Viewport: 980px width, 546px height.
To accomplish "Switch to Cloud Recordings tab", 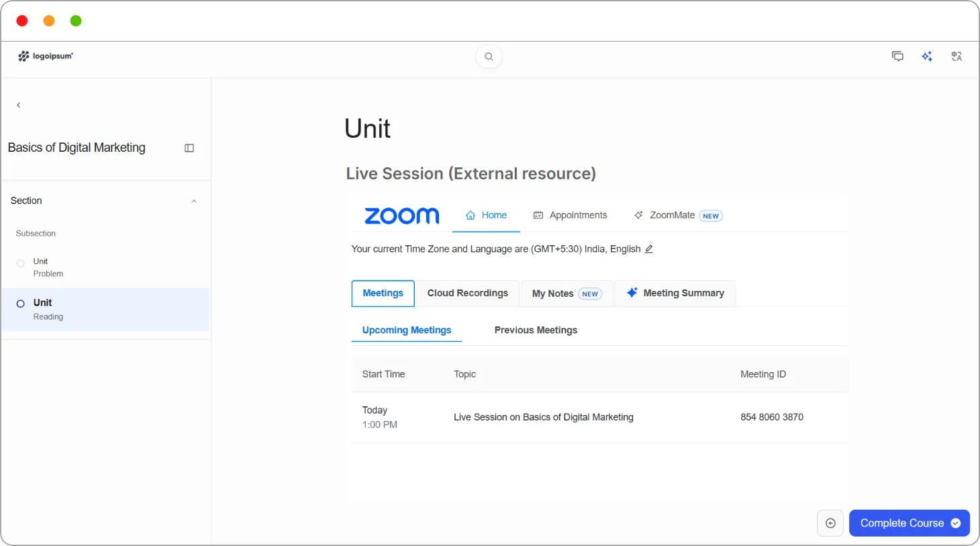I will [468, 293].
